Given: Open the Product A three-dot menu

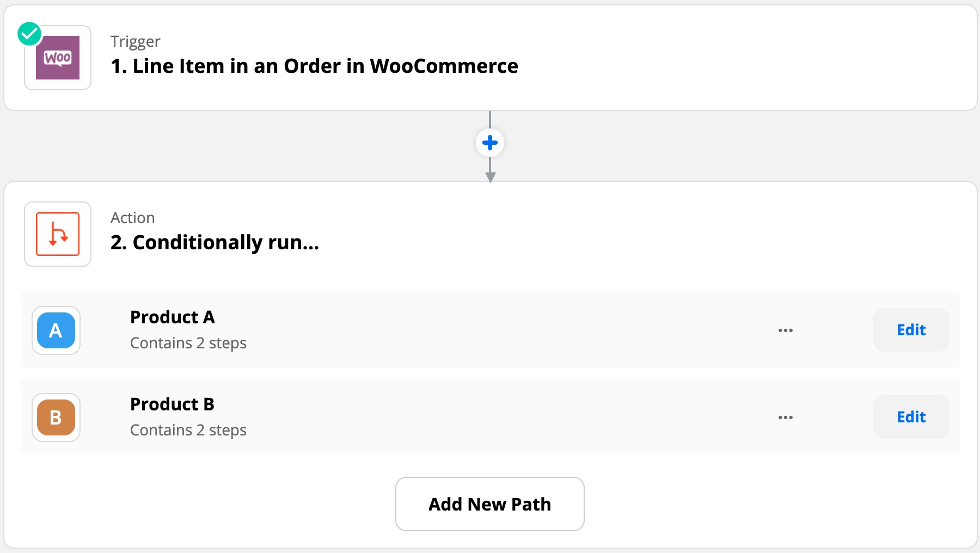Looking at the screenshot, I should 785,330.
